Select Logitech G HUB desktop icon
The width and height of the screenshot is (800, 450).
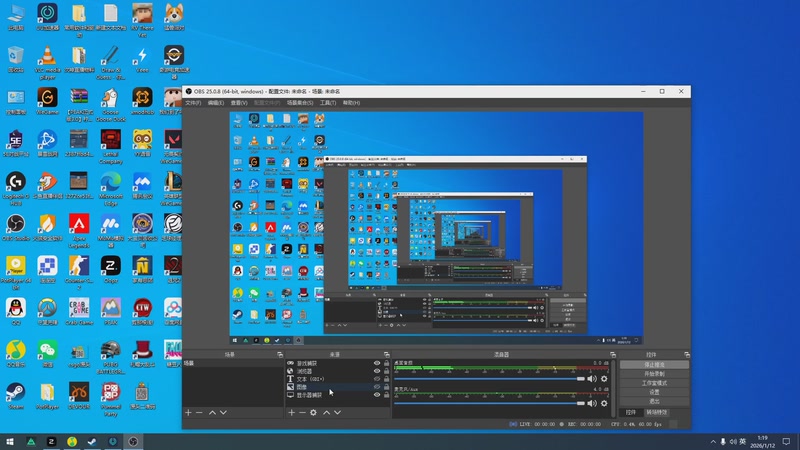click(16, 189)
